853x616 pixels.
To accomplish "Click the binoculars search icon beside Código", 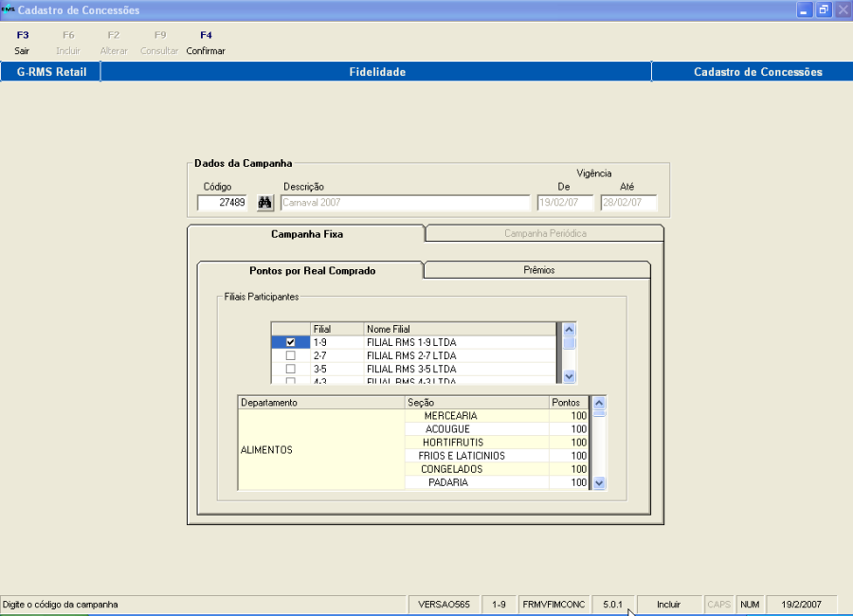I will click(265, 203).
